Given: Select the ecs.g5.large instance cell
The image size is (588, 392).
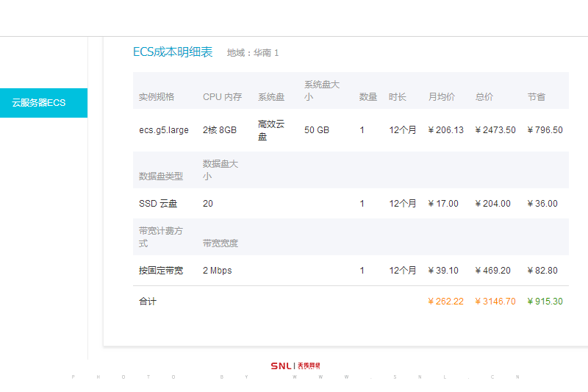Looking at the screenshot, I should 164,130.
